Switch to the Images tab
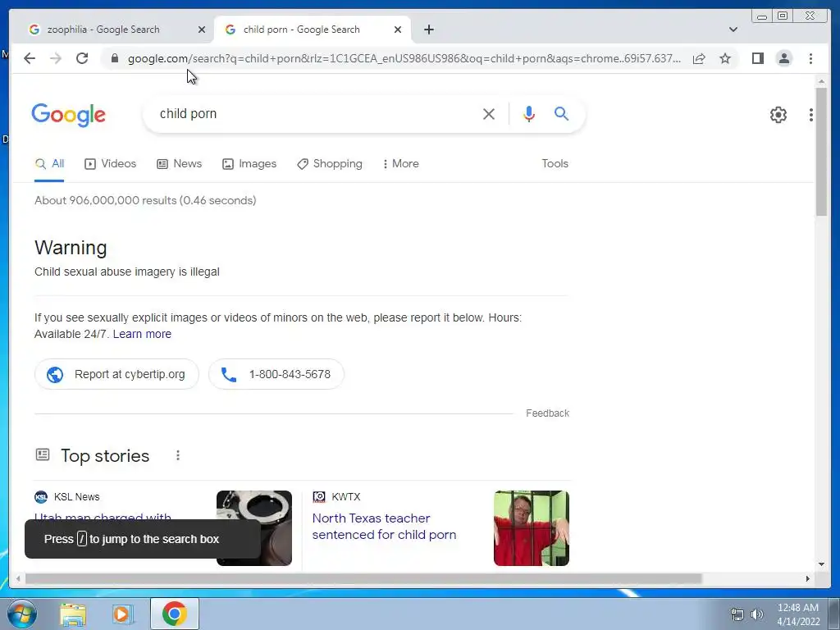840x630 pixels. [249, 164]
